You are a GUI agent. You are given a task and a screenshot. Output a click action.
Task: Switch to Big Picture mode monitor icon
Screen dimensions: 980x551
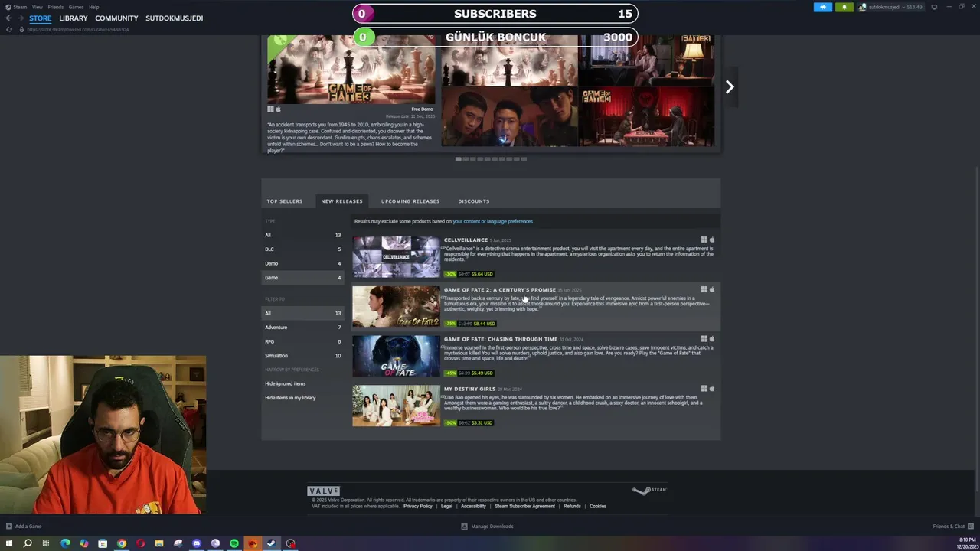tap(934, 7)
